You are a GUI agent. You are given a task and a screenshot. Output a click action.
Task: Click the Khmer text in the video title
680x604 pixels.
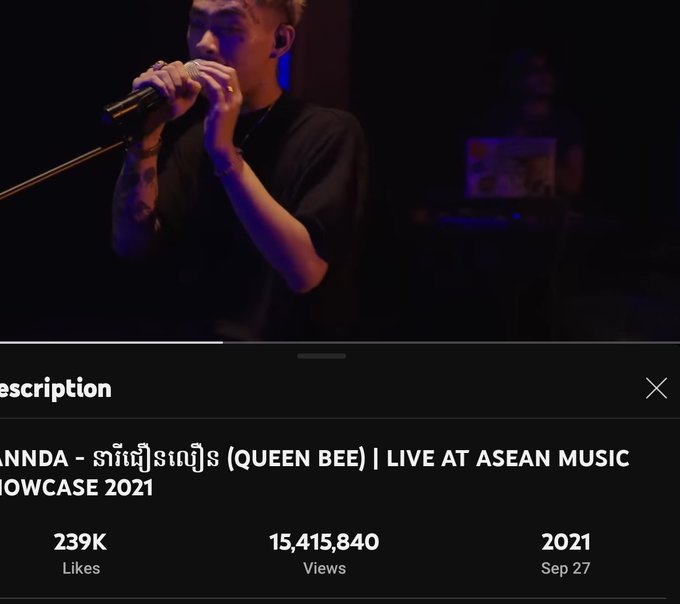coord(156,459)
